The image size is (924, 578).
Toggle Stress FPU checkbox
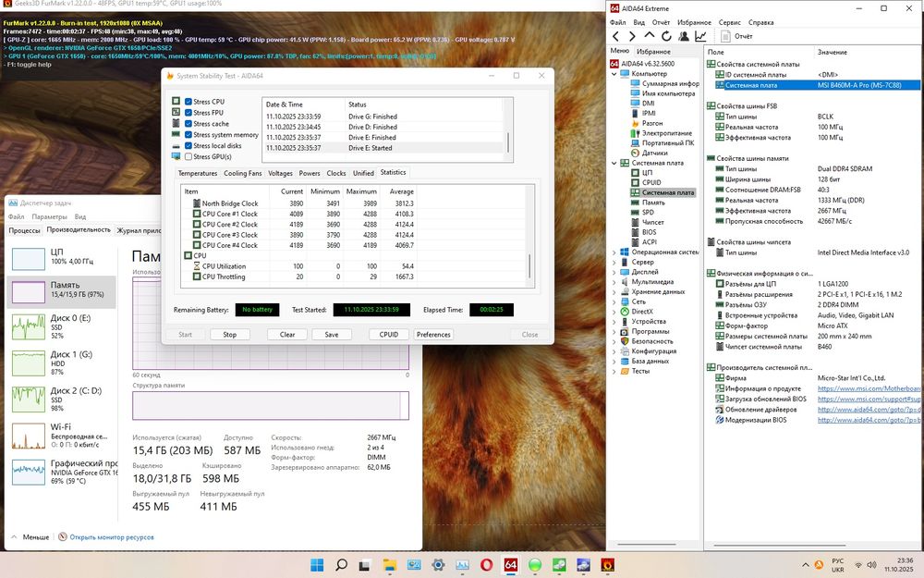tap(188, 113)
